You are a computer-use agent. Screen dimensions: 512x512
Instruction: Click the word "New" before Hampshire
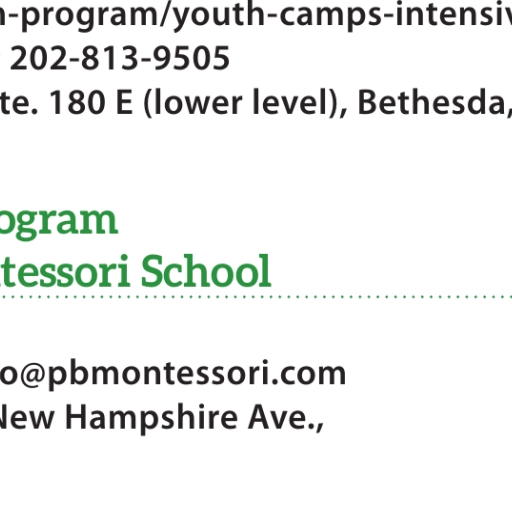coord(27,418)
